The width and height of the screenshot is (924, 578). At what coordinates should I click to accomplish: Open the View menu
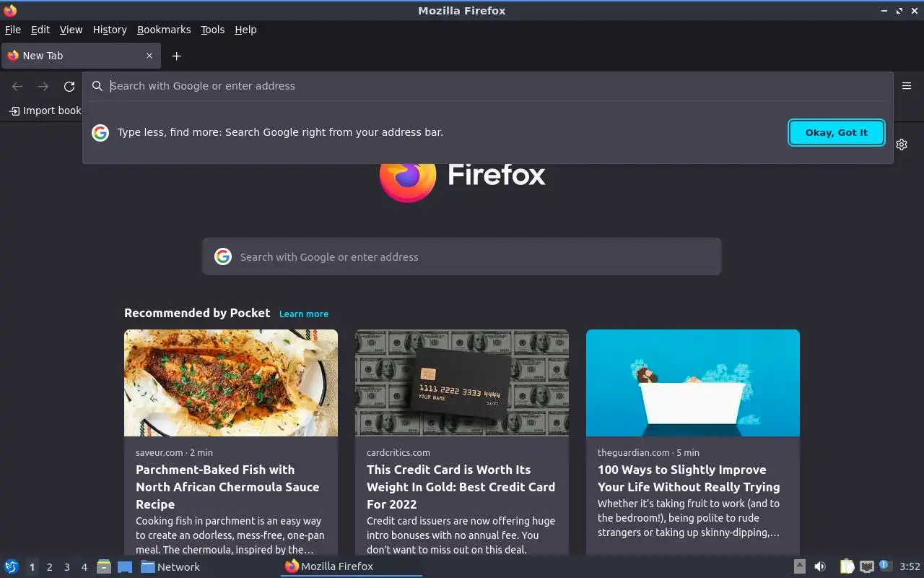tap(71, 30)
